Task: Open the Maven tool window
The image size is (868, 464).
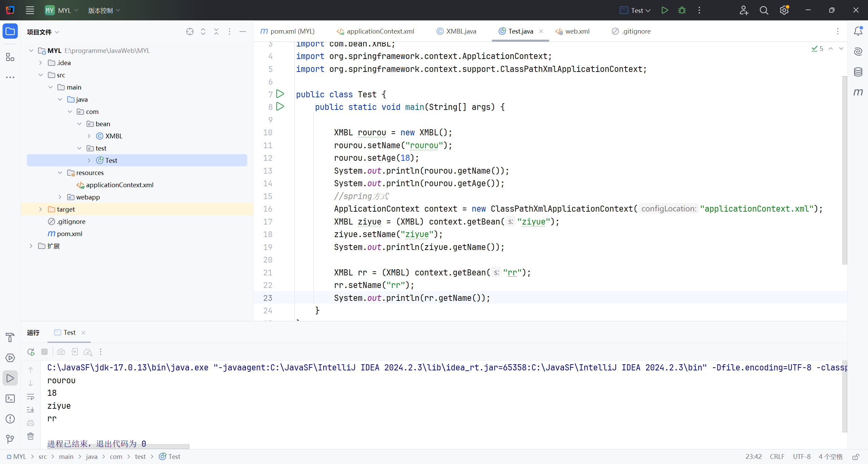Action: pyautogui.click(x=858, y=92)
